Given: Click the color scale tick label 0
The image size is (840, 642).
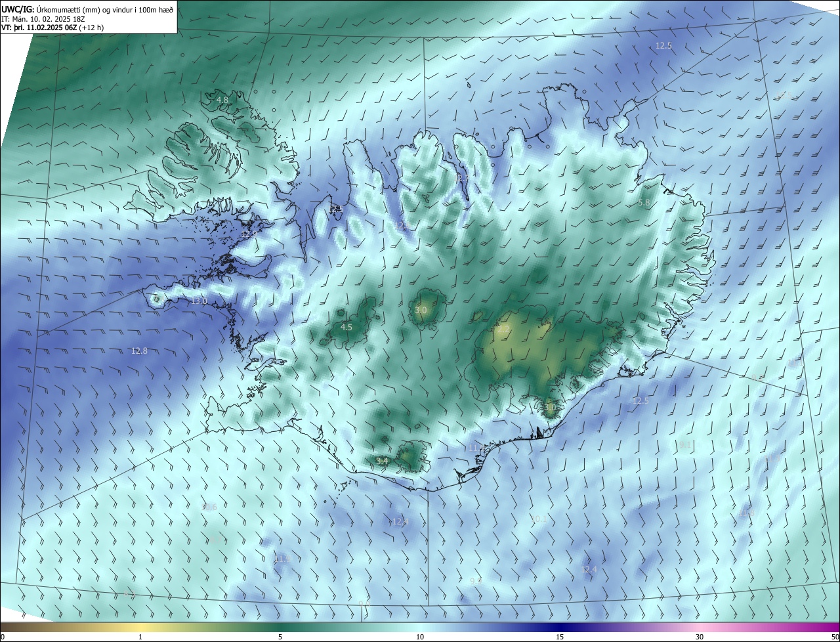Looking at the screenshot, I should coord(3,637).
